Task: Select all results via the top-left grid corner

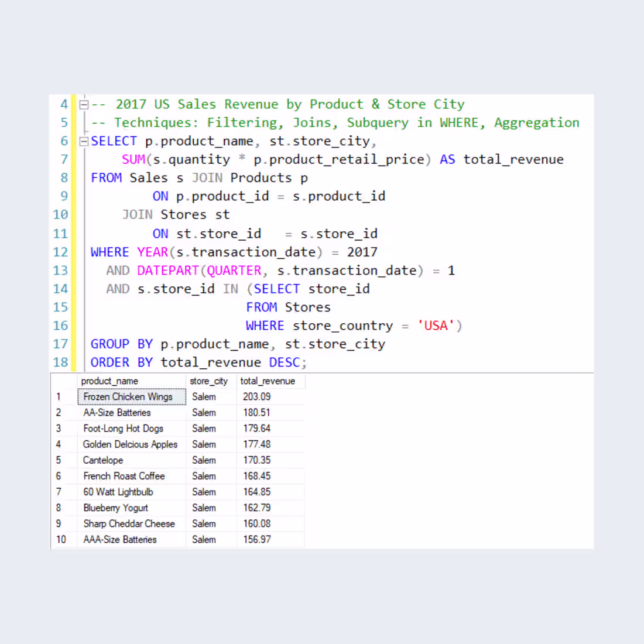Action: (64, 381)
